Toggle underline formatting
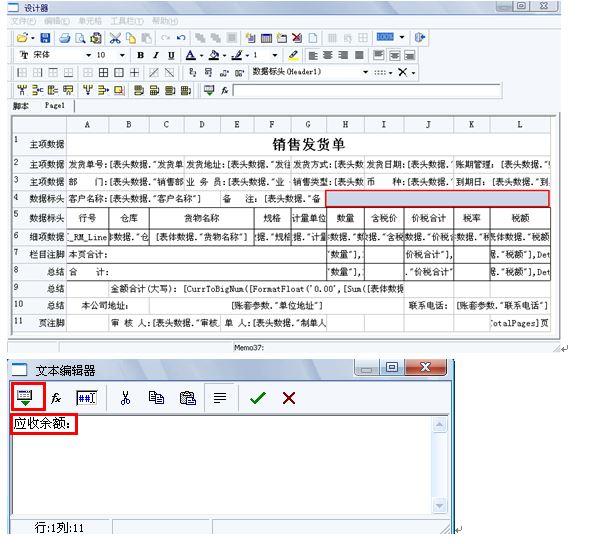Viewport: 604px width, 544px height. click(x=171, y=55)
